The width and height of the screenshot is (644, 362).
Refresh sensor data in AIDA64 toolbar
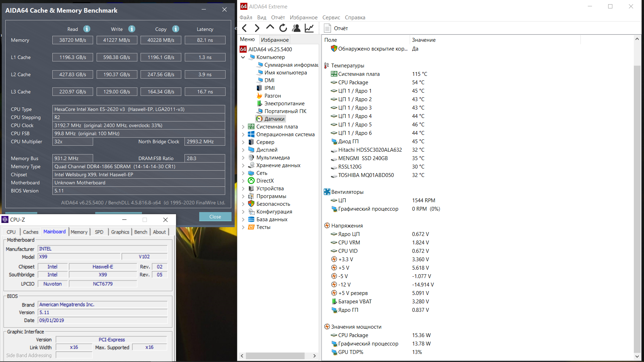tap(283, 28)
